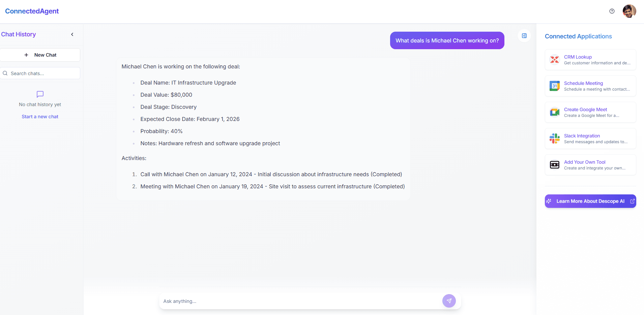Click the Ask anything message input

[300, 301]
